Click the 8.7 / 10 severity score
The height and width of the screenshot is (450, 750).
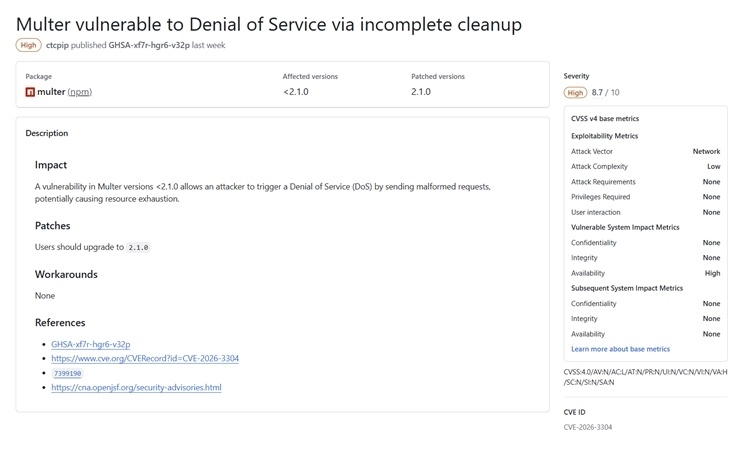tap(605, 93)
